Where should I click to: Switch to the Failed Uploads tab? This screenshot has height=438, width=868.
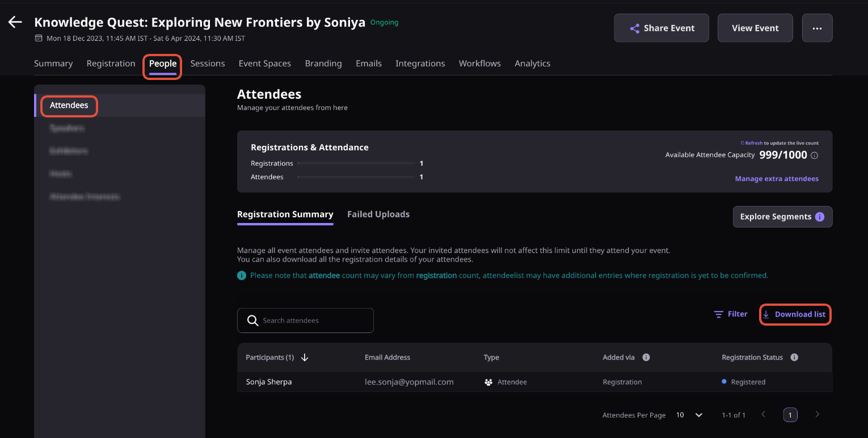click(378, 214)
